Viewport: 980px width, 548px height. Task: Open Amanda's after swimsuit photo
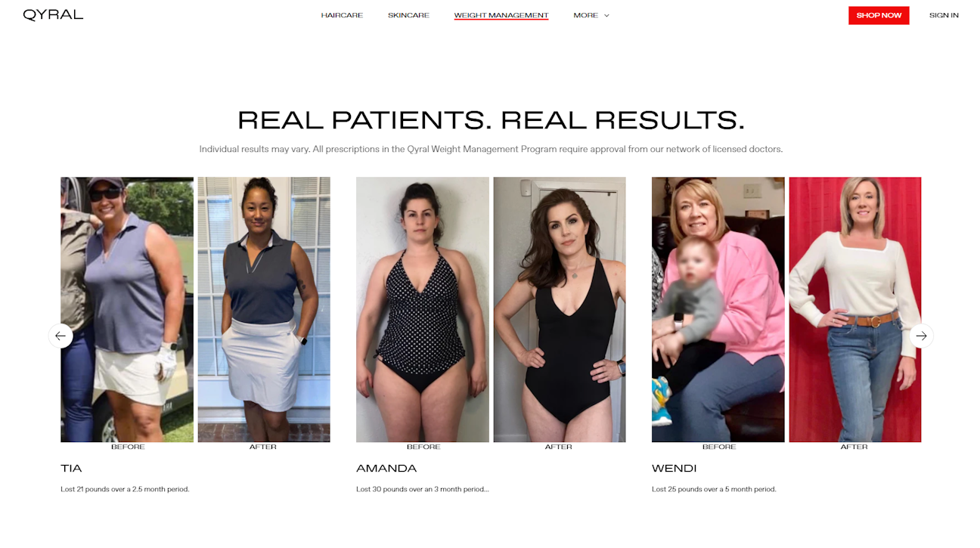click(560, 310)
